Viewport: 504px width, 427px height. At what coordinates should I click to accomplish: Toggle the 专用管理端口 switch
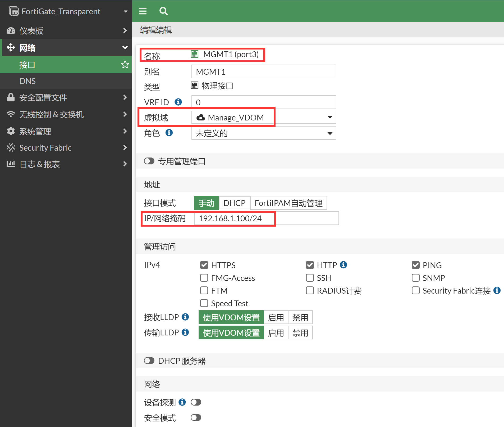(149, 161)
